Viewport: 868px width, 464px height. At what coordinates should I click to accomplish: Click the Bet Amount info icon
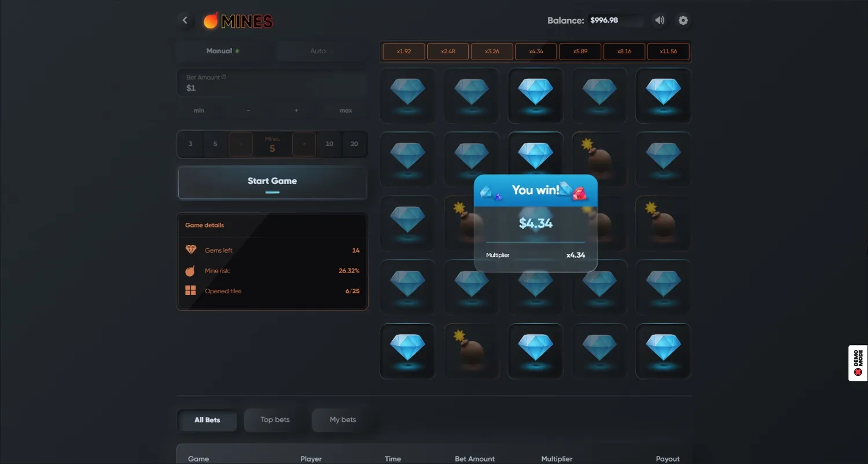point(224,77)
